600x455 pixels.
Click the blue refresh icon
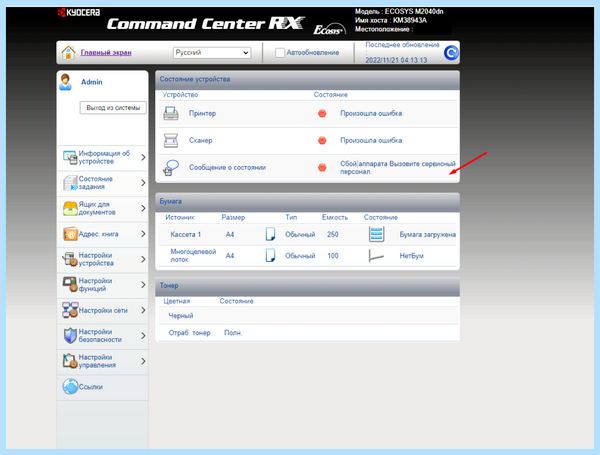pos(451,52)
